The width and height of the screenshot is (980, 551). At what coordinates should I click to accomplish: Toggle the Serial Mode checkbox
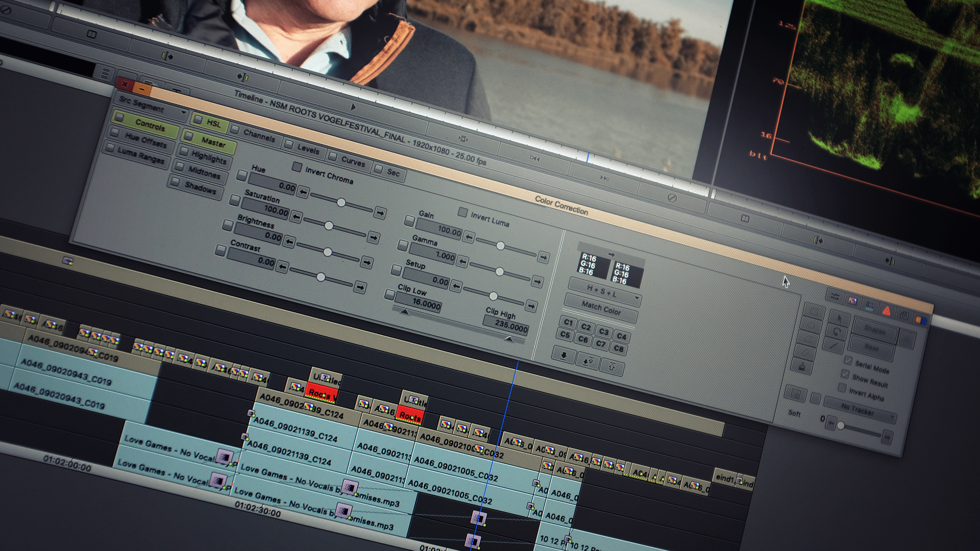[x=848, y=360]
